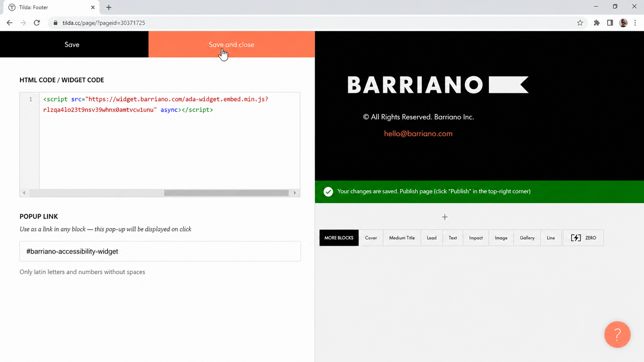Add a Text block
644x362 pixels.
click(453, 238)
